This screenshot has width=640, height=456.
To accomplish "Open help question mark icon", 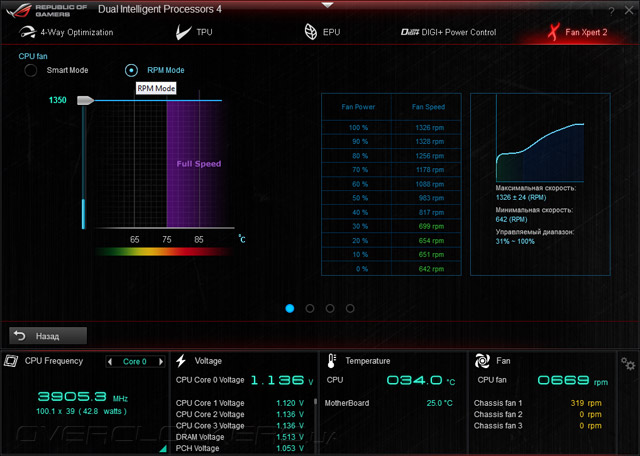I will (x=611, y=12).
